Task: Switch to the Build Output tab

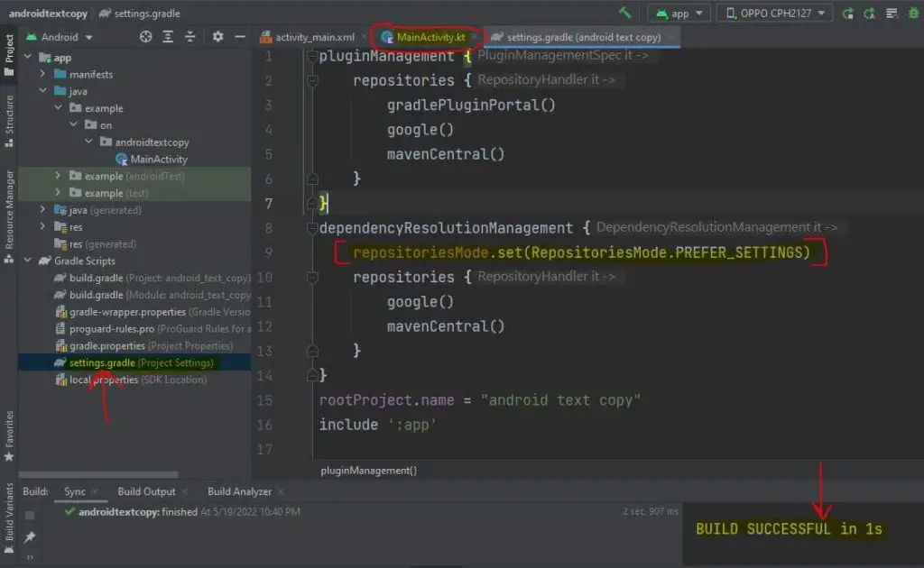Action: pos(147,491)
